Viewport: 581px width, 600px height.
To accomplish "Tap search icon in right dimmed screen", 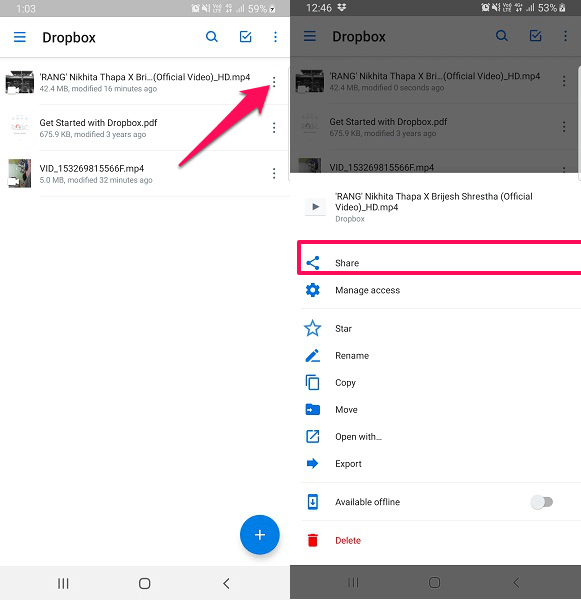I will point(502,36).
